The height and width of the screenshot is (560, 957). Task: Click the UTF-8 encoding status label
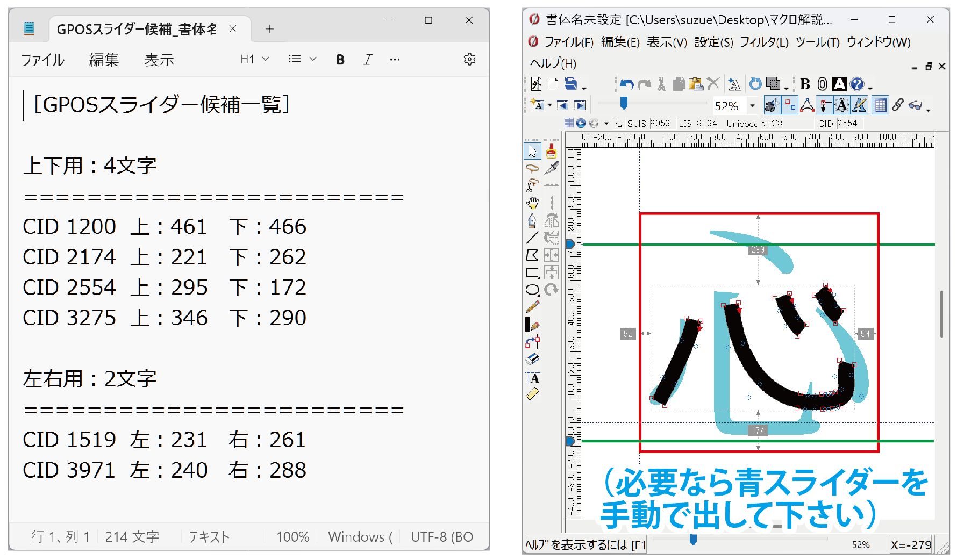[x=441, y=536]
